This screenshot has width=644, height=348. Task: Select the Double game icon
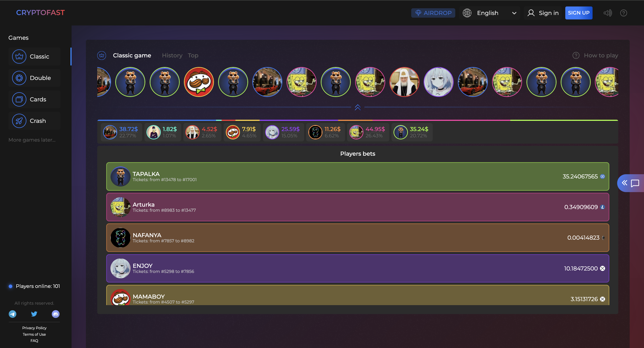tap(19, 78)
